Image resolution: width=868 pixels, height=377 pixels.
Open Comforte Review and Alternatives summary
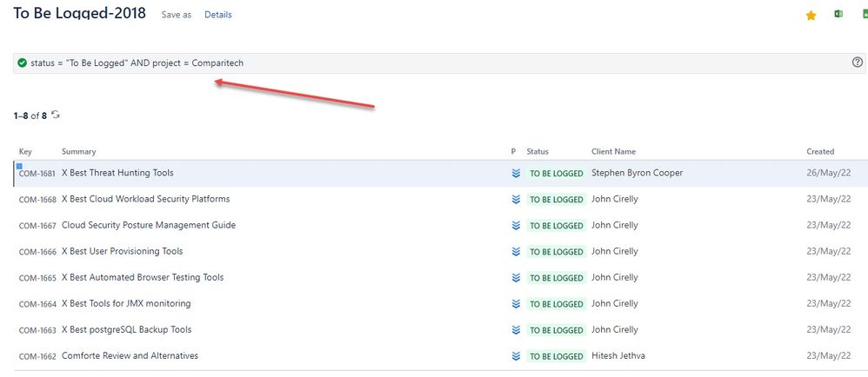(130, 355)
